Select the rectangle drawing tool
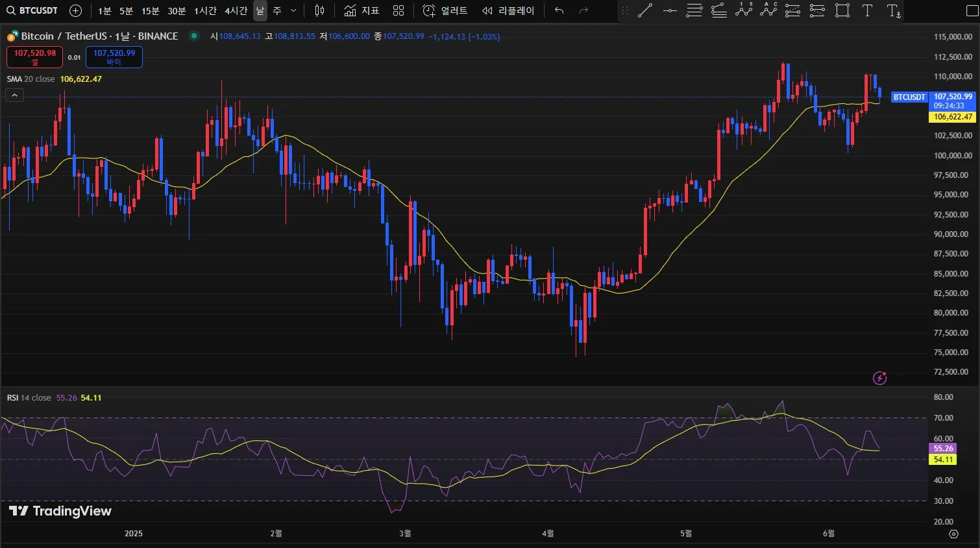 pyautogui.click(x=842, y=10)
